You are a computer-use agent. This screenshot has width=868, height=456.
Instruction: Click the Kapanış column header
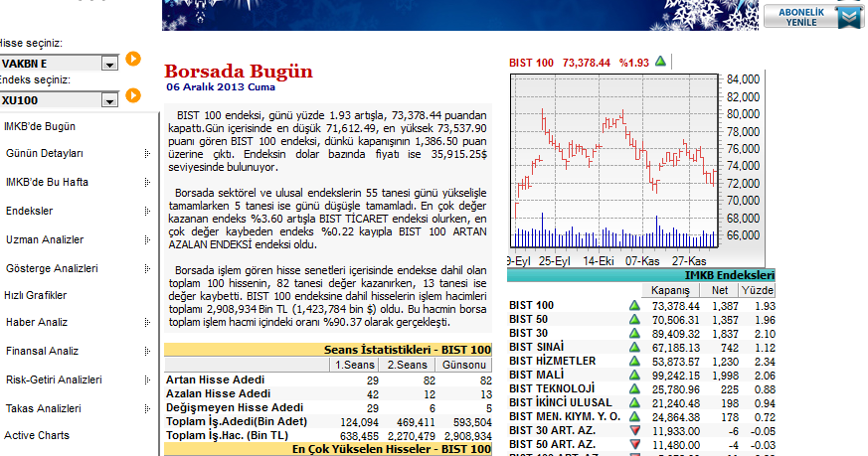(670, 290)
